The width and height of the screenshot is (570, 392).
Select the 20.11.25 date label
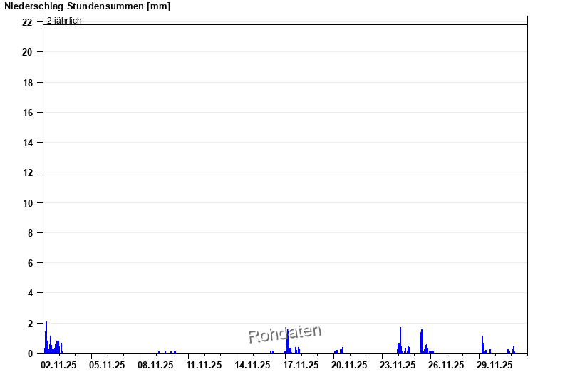coord(349,365)
